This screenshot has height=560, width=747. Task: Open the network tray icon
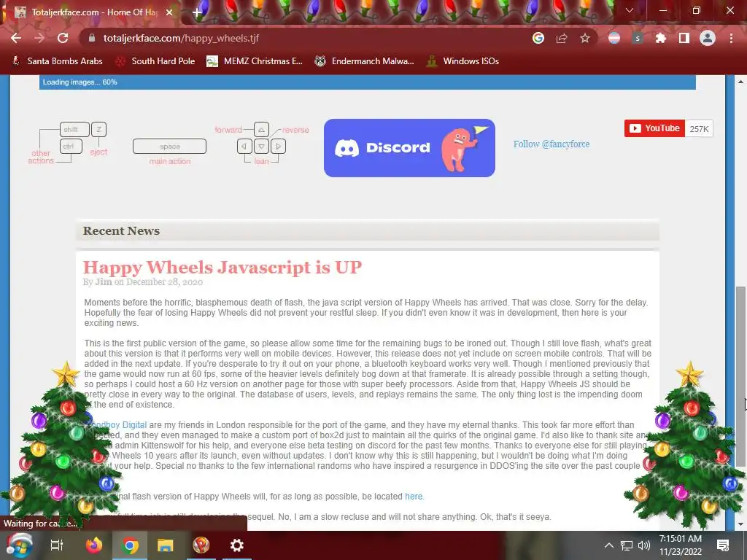point(627,545)
